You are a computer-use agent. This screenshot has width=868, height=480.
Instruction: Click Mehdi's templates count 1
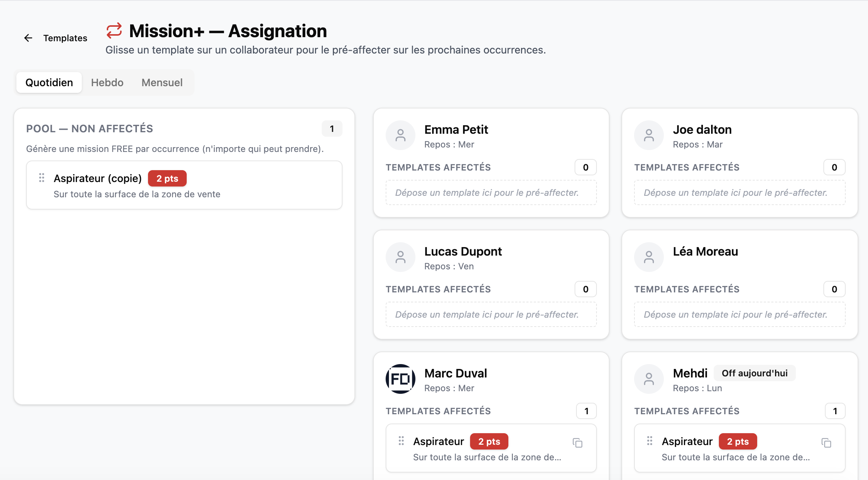[x=835, y=411]
